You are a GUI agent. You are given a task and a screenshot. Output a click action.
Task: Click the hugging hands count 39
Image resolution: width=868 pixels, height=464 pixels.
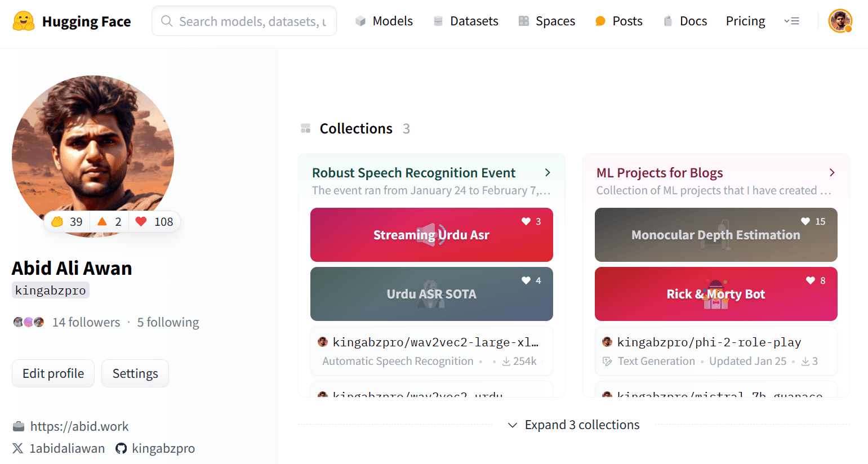67,222
